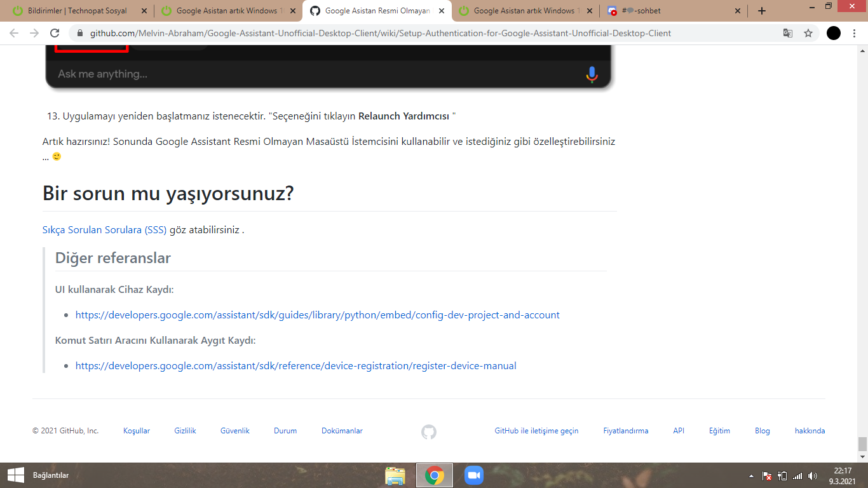Open the Action Center flag icon
The width and height of the screenshot is (868, 488).
click(767, 476)
